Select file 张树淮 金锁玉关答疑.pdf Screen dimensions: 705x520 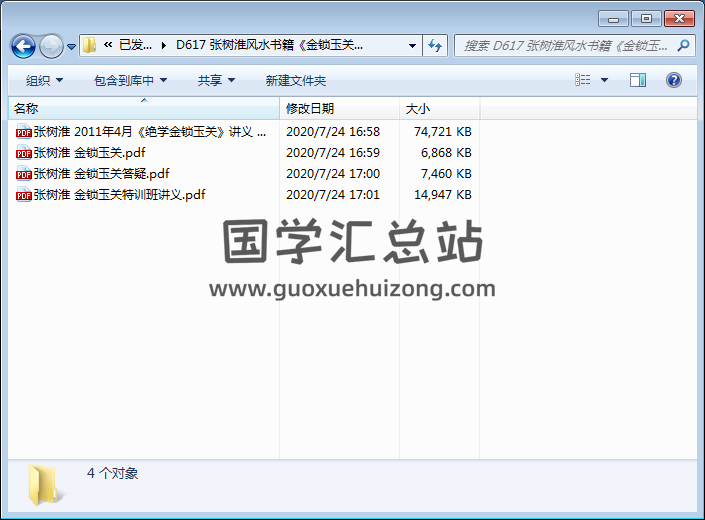[101, 173]
